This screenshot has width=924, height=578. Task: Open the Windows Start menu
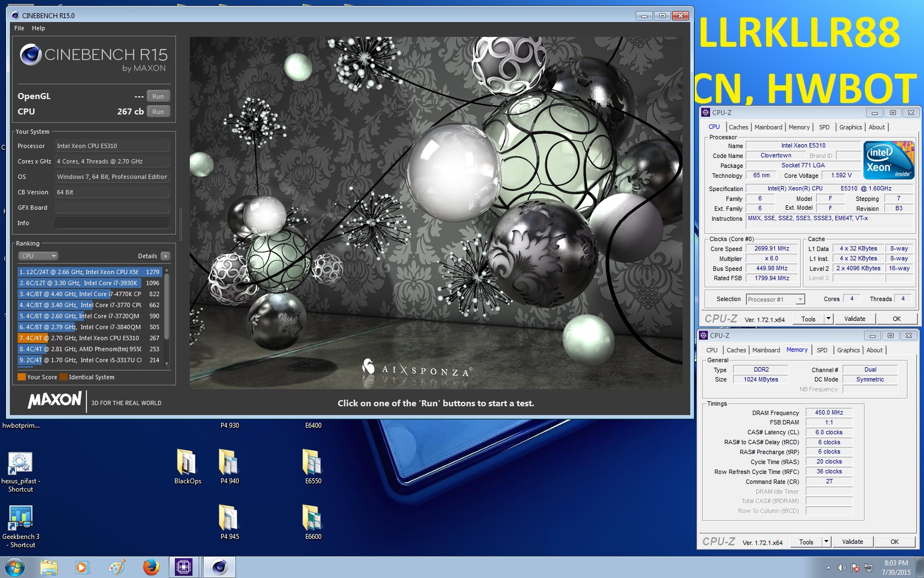pyautogui.click(x=14, y=567)
